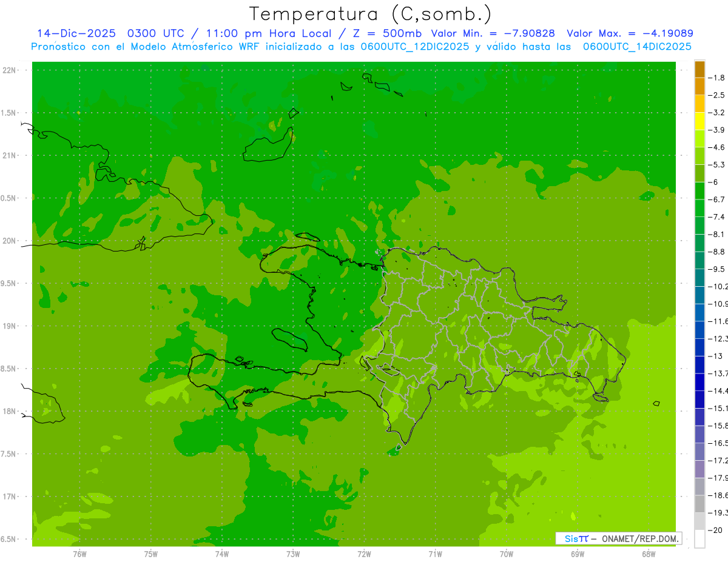Click the '-8.1' colorbar value
728x562 pixels.
coord(717,234)
